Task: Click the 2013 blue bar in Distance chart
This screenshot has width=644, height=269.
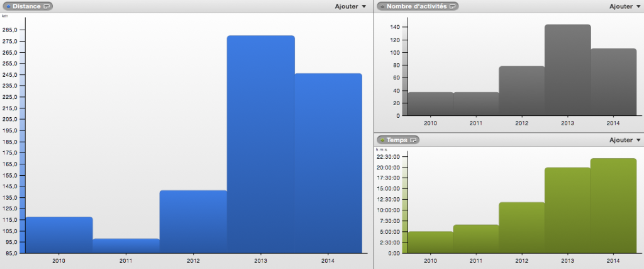Action: coord(260,145)
